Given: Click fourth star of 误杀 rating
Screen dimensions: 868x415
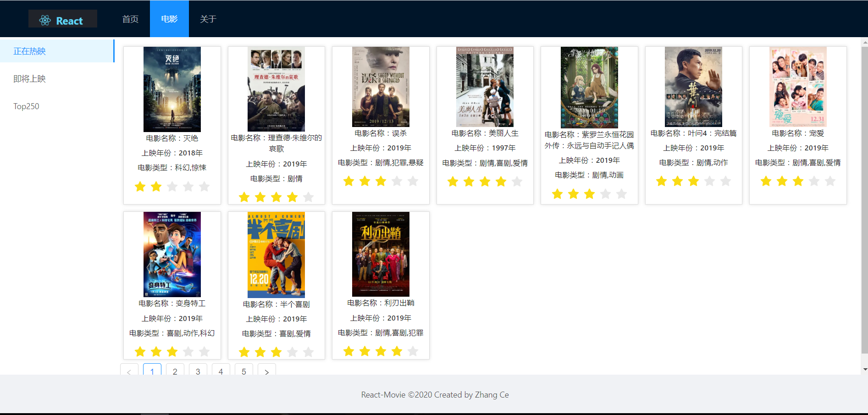Looking at the screenshot, I should pos(397,181).
